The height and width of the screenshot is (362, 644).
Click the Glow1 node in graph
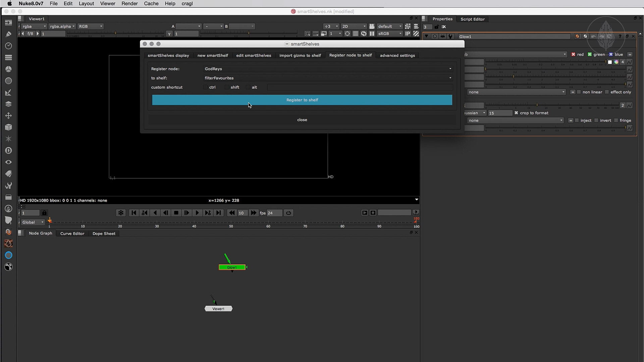click(232, 267)
